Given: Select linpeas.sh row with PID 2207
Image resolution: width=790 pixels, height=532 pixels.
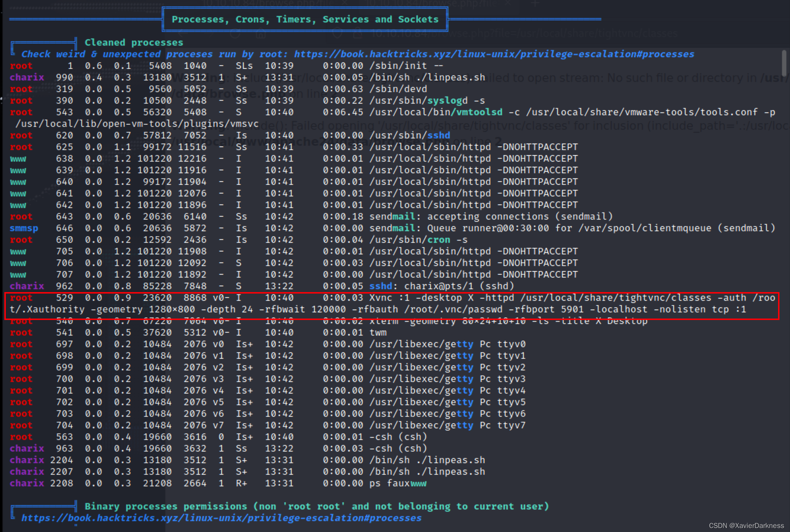Looking at the screenshot, I should pyautogui.click(x=247, y=471).
